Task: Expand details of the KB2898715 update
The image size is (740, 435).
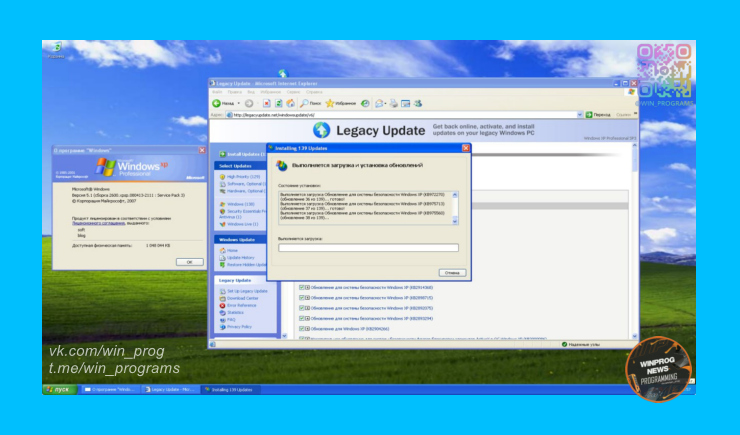Action: [307, 298]
